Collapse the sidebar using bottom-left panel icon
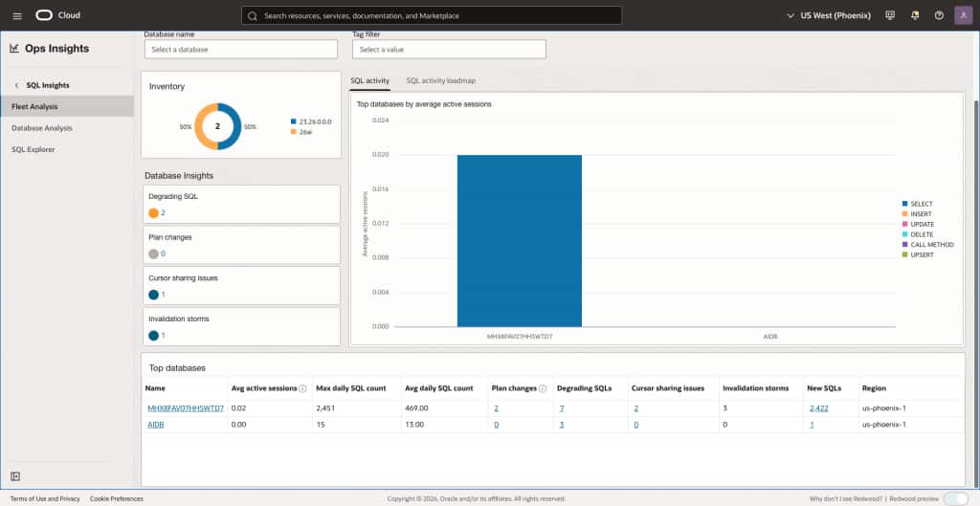Image resolution: width=980 pixels, height=506 pixels. pos(15,476)
